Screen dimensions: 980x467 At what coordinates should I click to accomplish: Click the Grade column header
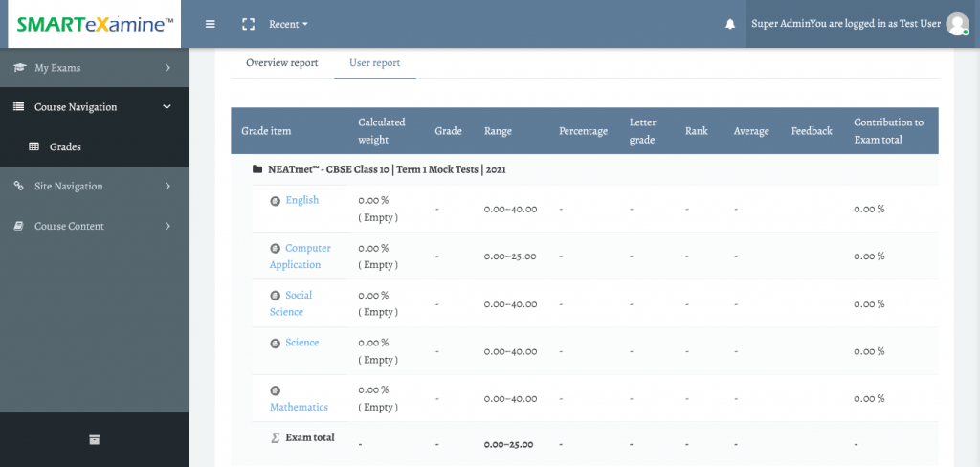[448, 131]
